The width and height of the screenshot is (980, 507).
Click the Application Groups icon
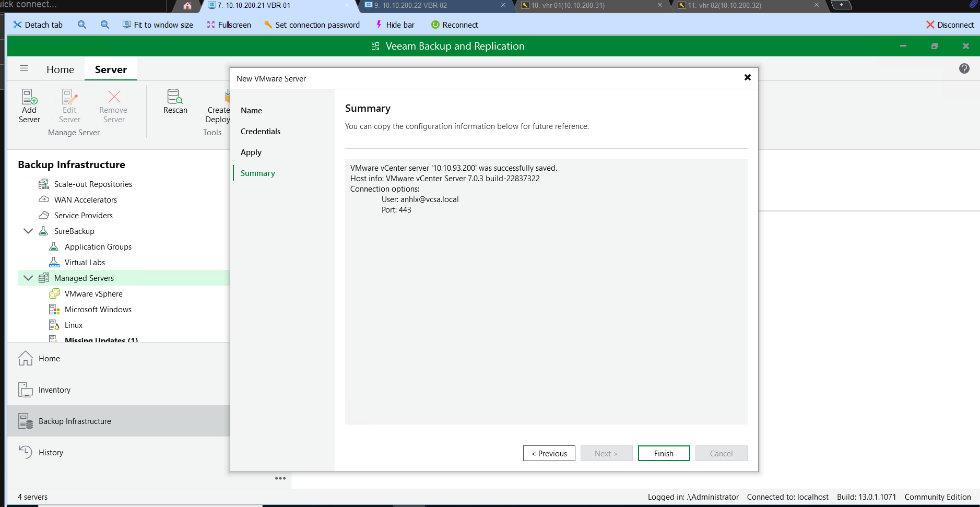click(54, 246)
